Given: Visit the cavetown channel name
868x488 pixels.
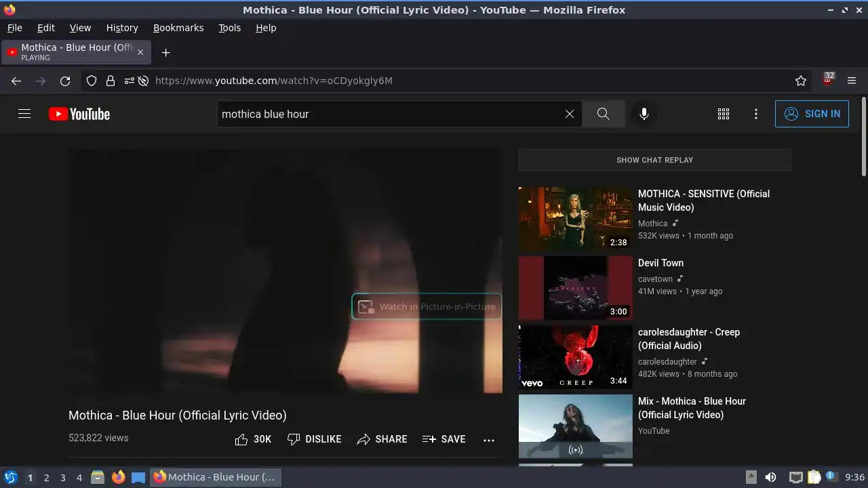Looking at the screenshot, I should [655, 279].
